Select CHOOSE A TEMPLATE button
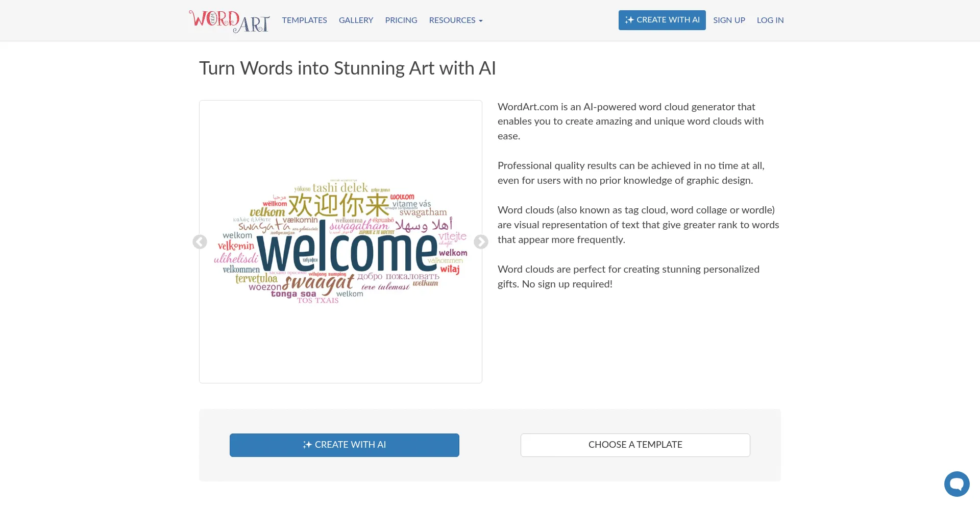This screenshot has height=507, width=980. (x=635, y=445)
